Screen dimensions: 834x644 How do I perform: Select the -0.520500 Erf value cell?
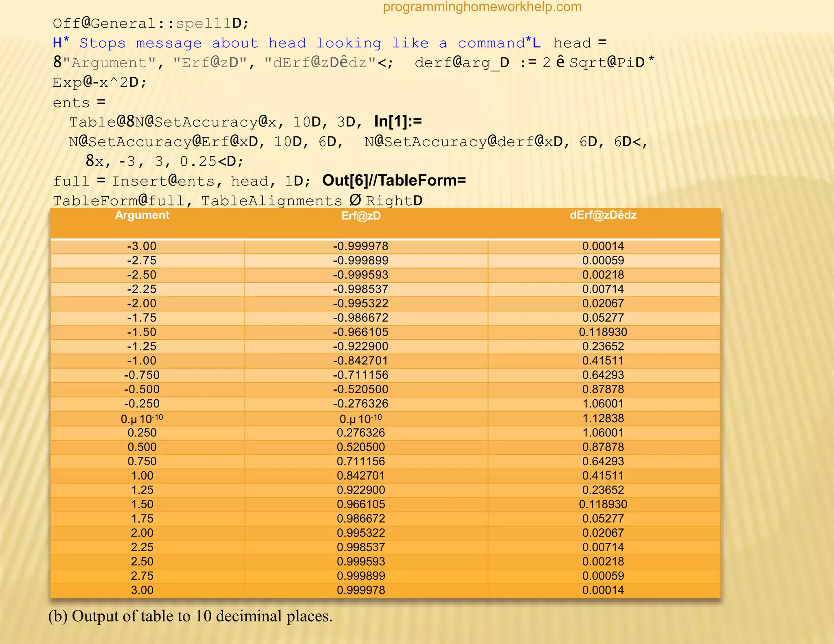pos(361,389)
